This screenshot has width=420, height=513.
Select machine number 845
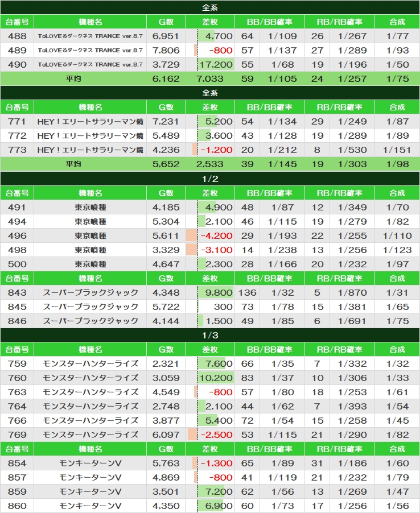tap(17, 307)
